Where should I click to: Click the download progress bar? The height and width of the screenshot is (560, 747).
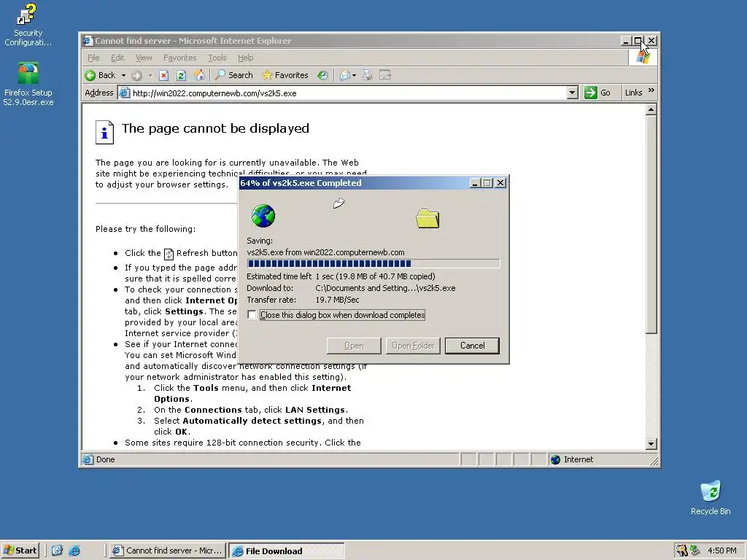373,264
